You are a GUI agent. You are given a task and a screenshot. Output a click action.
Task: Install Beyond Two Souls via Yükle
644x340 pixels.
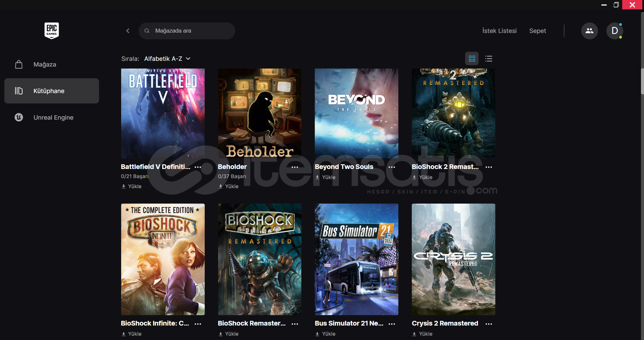click(326, 177)
